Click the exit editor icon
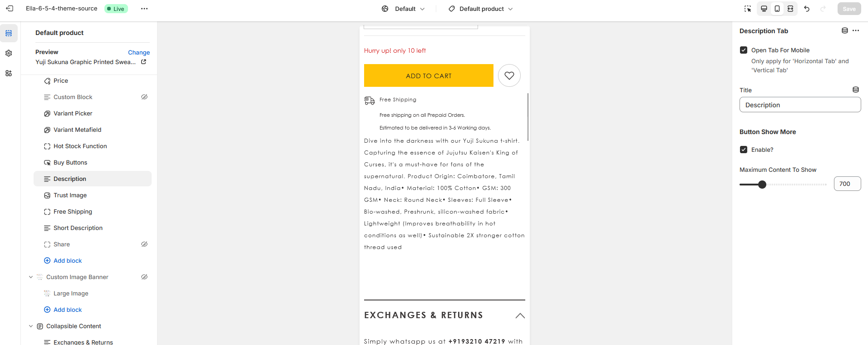The image size is (868, 345). [x=10, y=9]
